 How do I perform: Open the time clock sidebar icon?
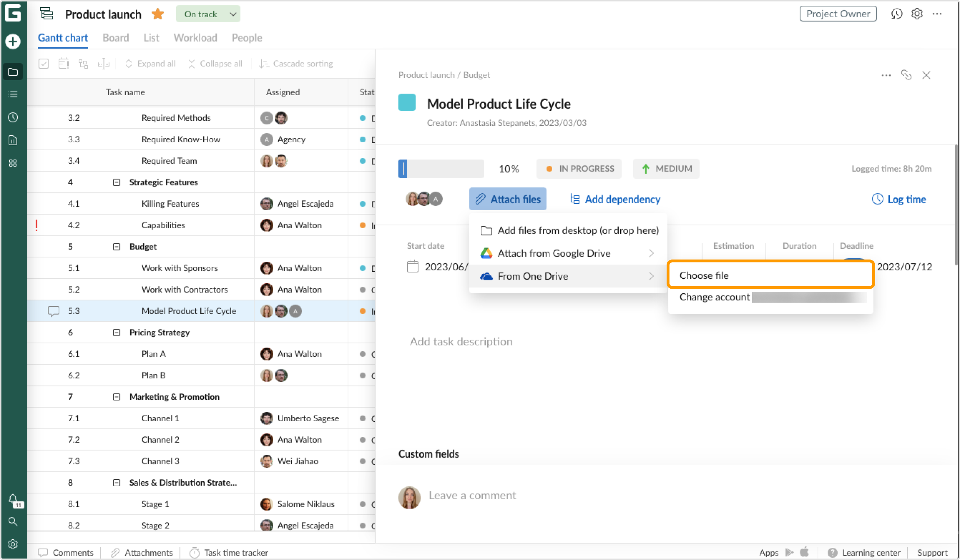(13, 117)
